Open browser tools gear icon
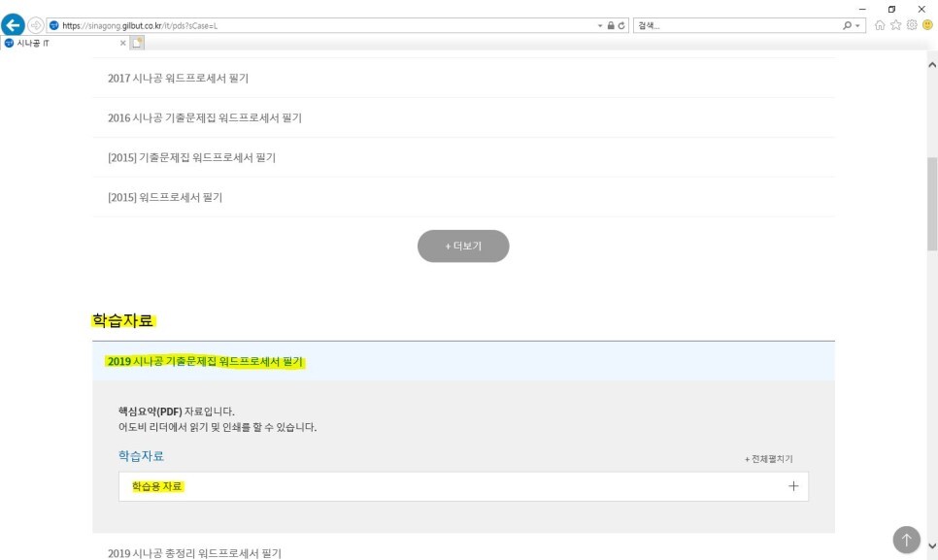Image resolution: width=938 pixels, height=560 pixels. [912, 25]
